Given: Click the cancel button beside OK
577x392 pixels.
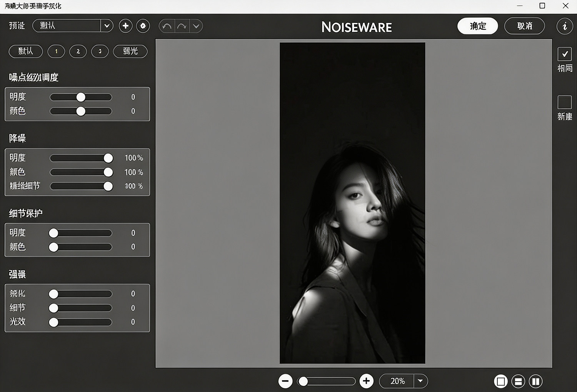Looking at the screenshot, I should (x=525, y=26).
